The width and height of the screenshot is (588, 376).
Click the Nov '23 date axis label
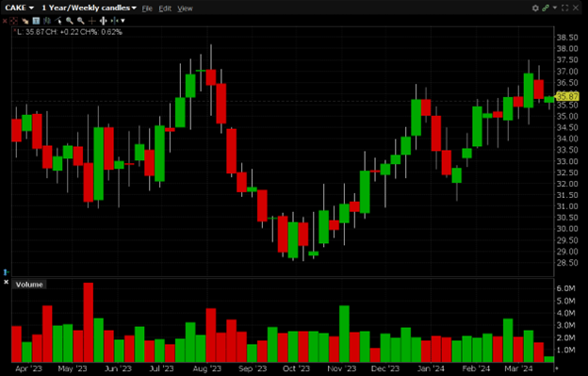tap(342, 368)
